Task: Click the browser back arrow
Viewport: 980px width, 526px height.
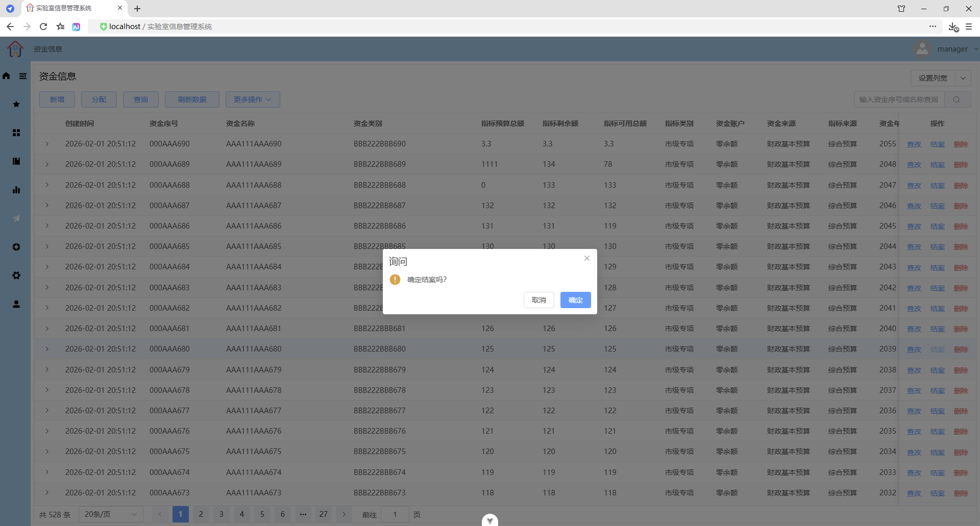Action: click(x=10, y=27)
